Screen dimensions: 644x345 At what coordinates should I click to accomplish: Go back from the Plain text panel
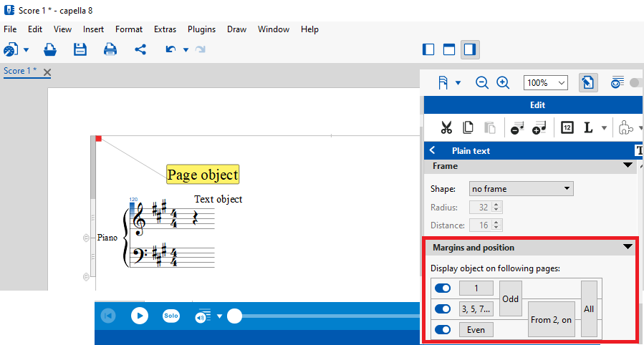433,150
